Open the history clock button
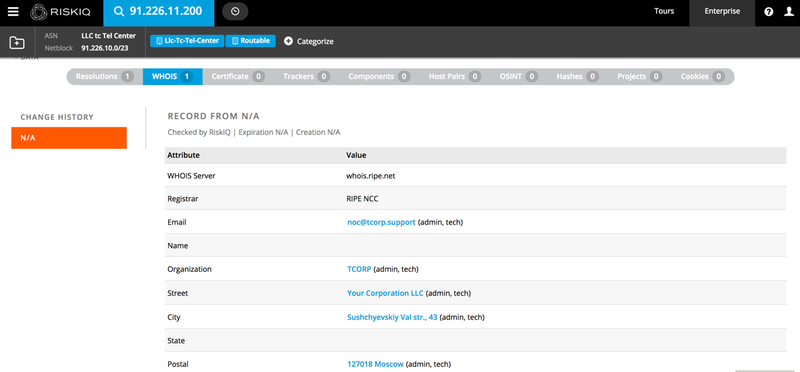Image resolution: width=800 pixels, height=372 pixels. [235, 11]
